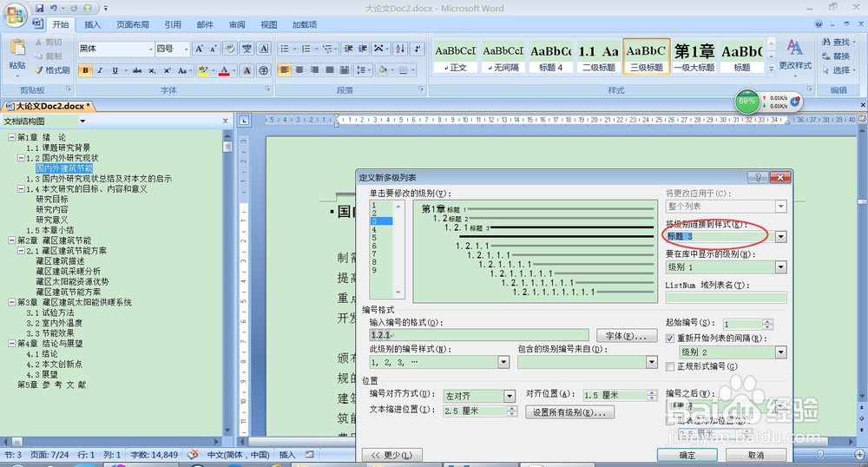The image size is (868, 467).
Task: Apply superscript formatting
Action: pyautogui.click(x=167, y=70)
